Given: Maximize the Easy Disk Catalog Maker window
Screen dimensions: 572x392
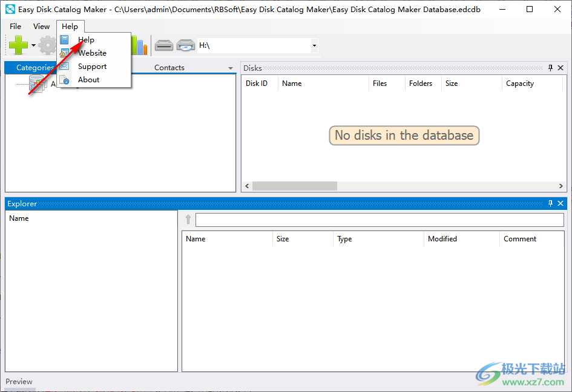Looking at the screenshot, I should click(x=530, y=10).
